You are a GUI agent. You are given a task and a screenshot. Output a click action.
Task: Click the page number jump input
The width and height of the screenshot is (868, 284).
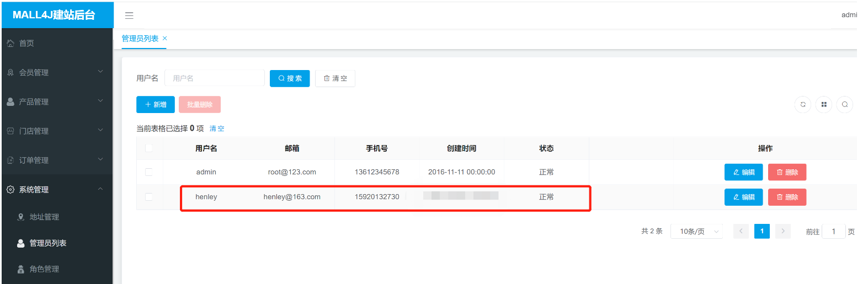[834, 232]
